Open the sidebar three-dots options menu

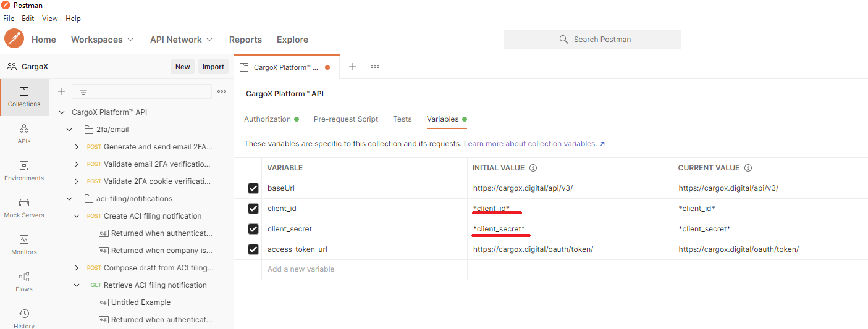tap(222, 91)
